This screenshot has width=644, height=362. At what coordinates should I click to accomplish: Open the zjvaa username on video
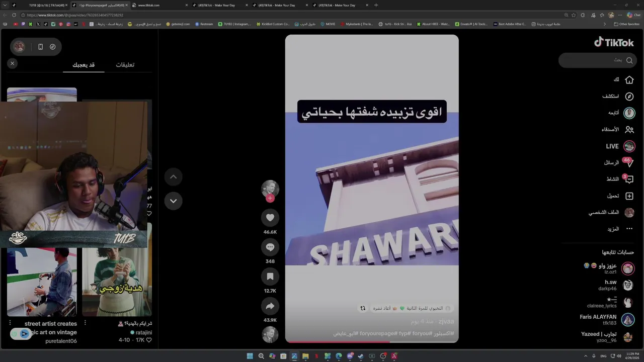pyautogui.click(x=446, y=321)
